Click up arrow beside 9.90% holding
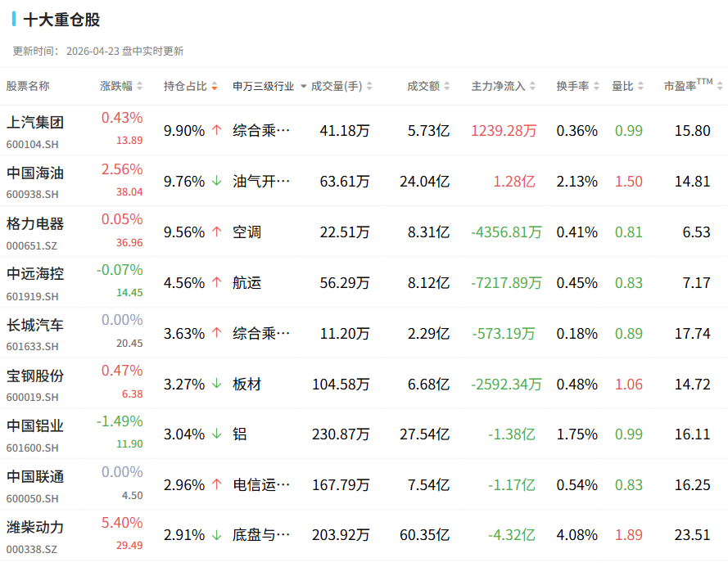 click(x=217, y=130)
